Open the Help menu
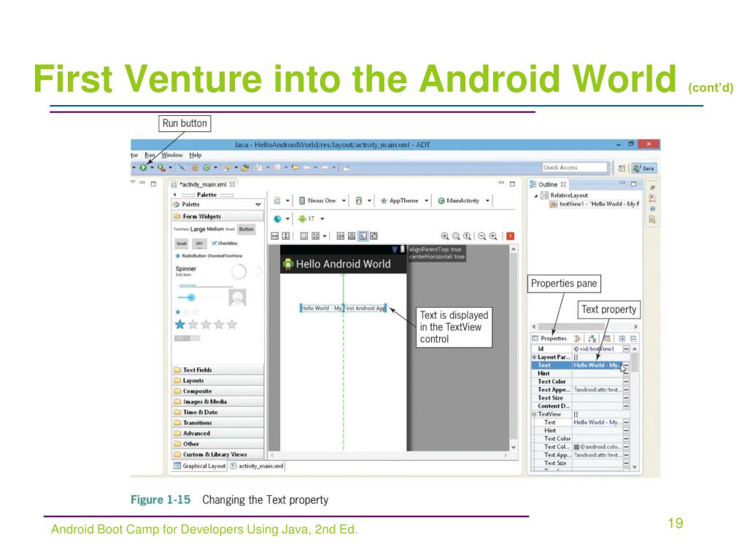The width and height of the screenshot is (747, 560). coord(196,155)
